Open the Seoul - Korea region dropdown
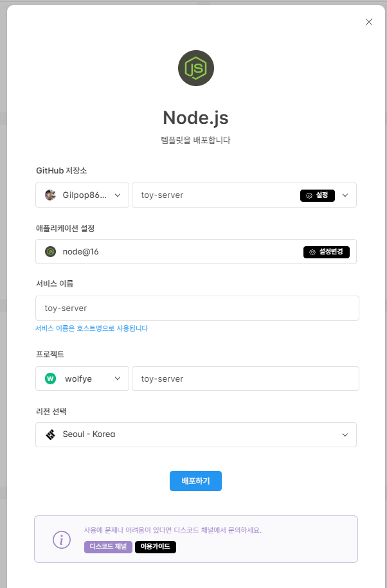Image resolution: width=387 pixels, height=588 pixels. click(x=196, y=434)
